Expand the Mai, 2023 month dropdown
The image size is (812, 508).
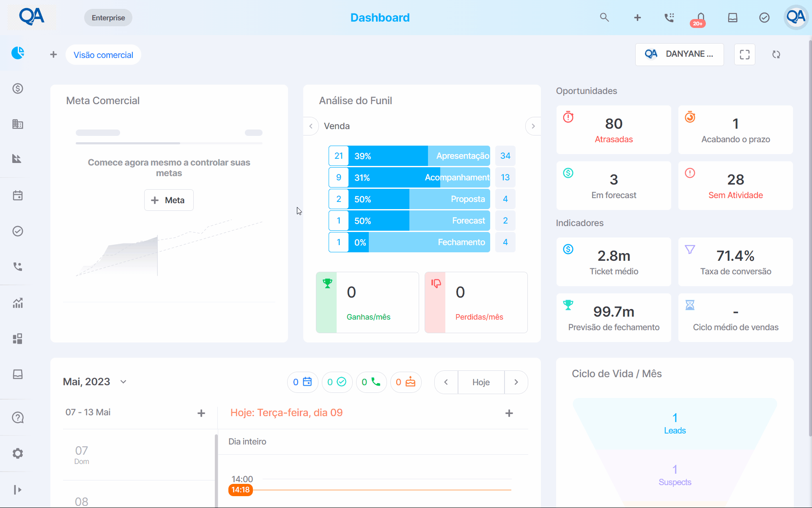coord(123,382)
